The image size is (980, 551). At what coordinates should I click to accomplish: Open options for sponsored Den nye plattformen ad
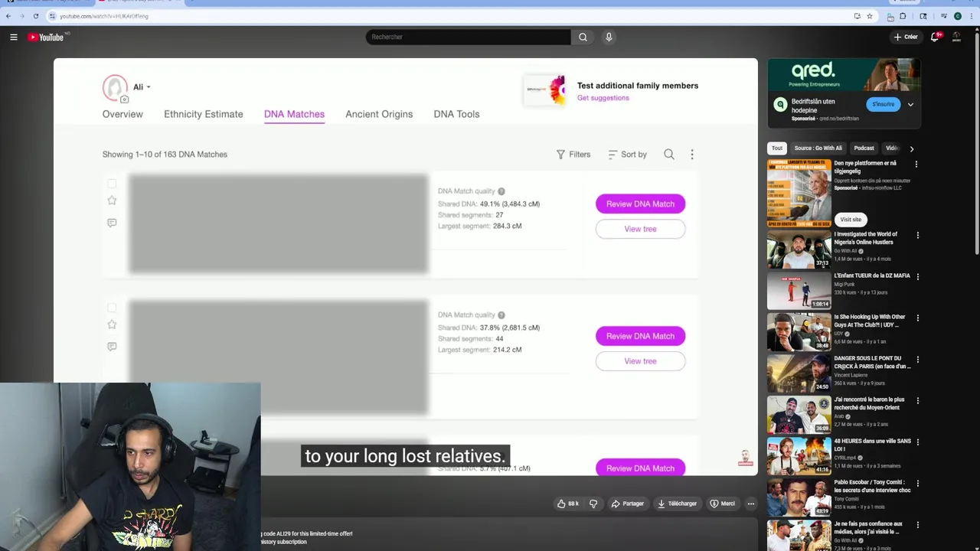[x=916, y=165]
